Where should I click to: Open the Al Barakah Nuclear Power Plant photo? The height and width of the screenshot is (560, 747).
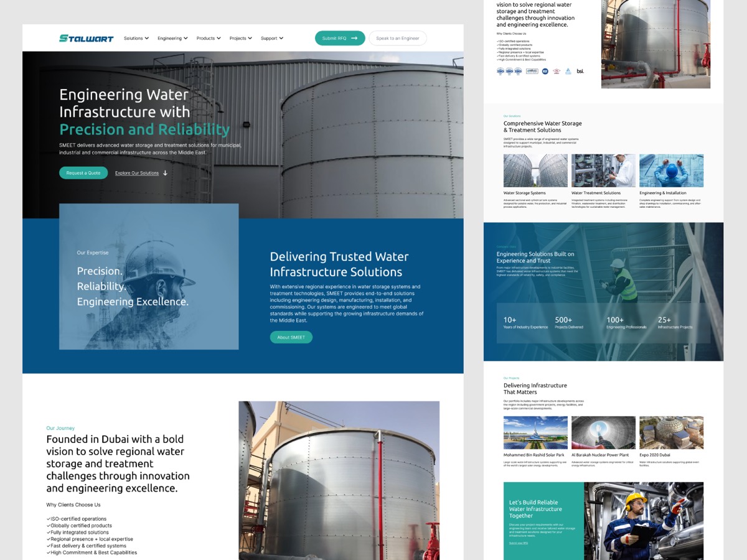pyautogui.click(x=603, y=432)
